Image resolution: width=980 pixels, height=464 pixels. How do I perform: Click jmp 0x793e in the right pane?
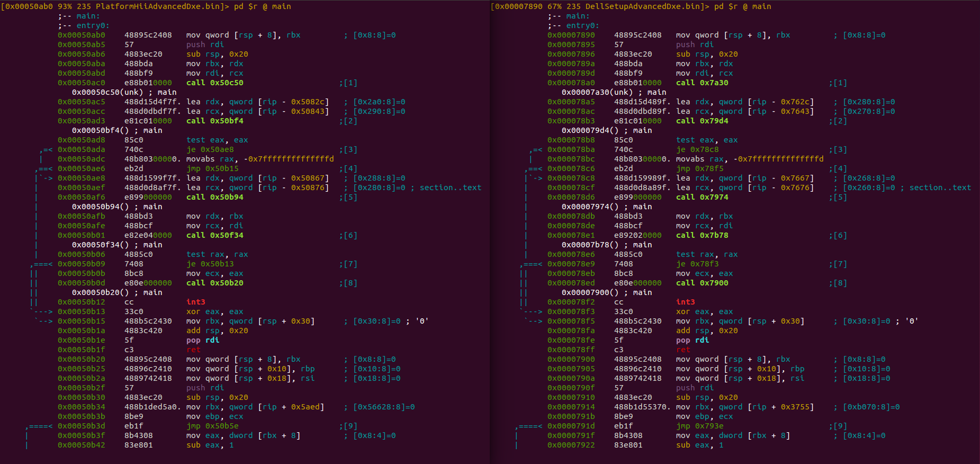click(700, 426)
